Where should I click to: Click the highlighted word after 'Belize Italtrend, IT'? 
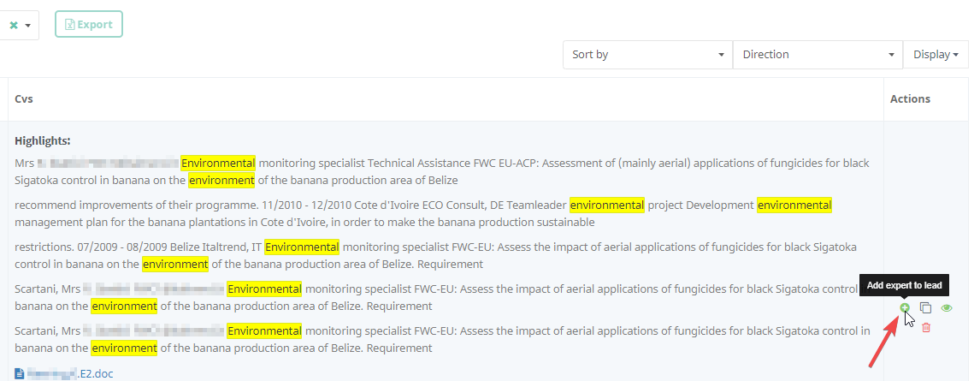[x=302, y=247]
